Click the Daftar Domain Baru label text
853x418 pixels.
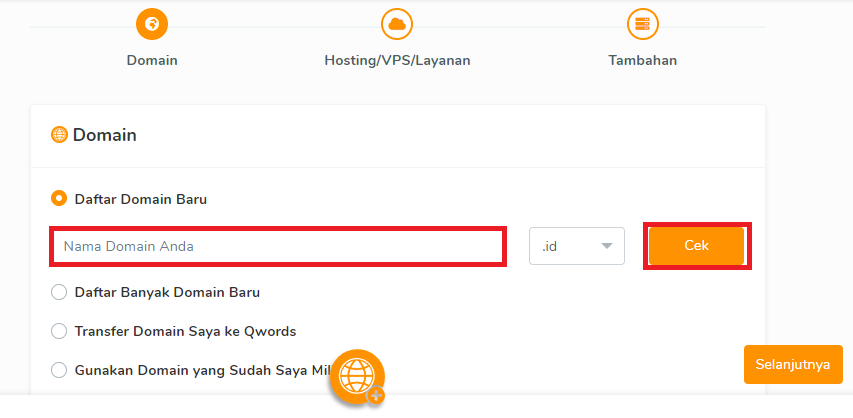coord(141,199)
